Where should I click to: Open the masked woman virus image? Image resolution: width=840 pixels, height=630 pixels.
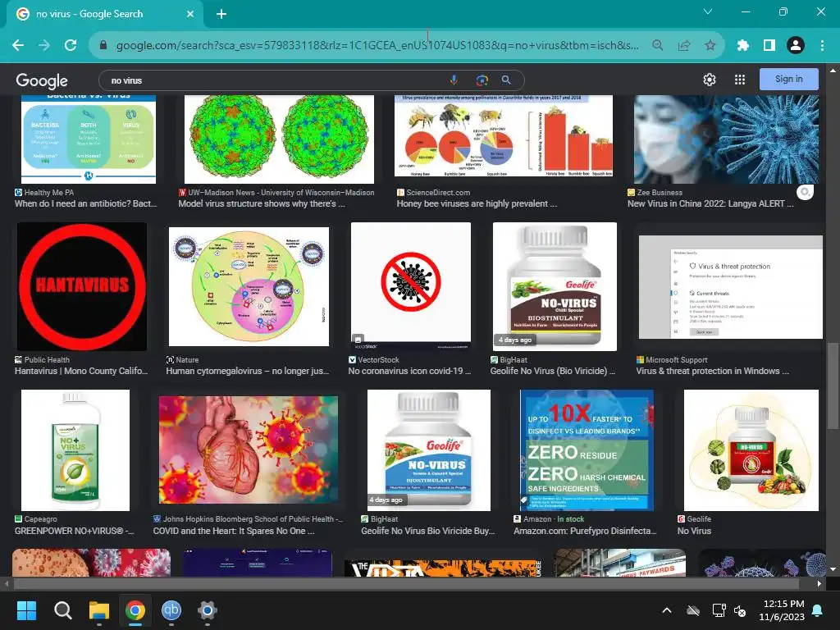point(726,139)
